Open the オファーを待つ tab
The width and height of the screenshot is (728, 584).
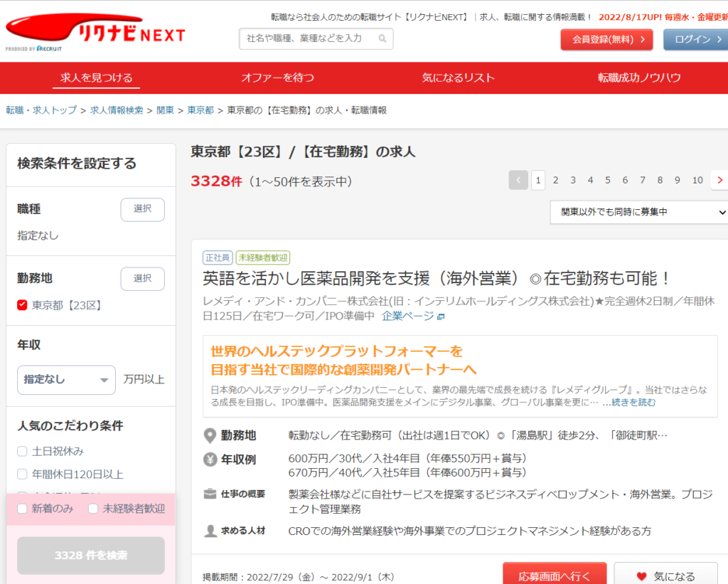tap(278, 78)
